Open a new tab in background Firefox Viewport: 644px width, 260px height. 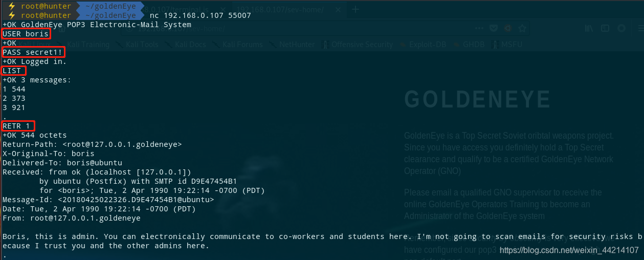pos(356,9)
